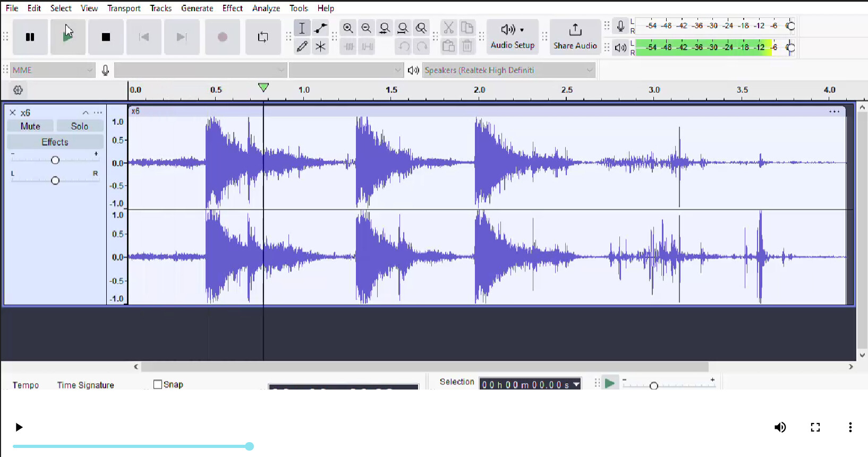Close track x6 with the X button
The image size is (868, 457).
tap(13, 113)
